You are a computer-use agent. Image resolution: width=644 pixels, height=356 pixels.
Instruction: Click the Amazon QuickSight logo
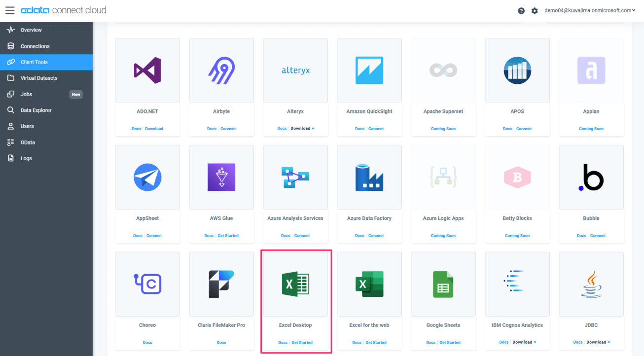pyautogui.click(x=369, y=71)
